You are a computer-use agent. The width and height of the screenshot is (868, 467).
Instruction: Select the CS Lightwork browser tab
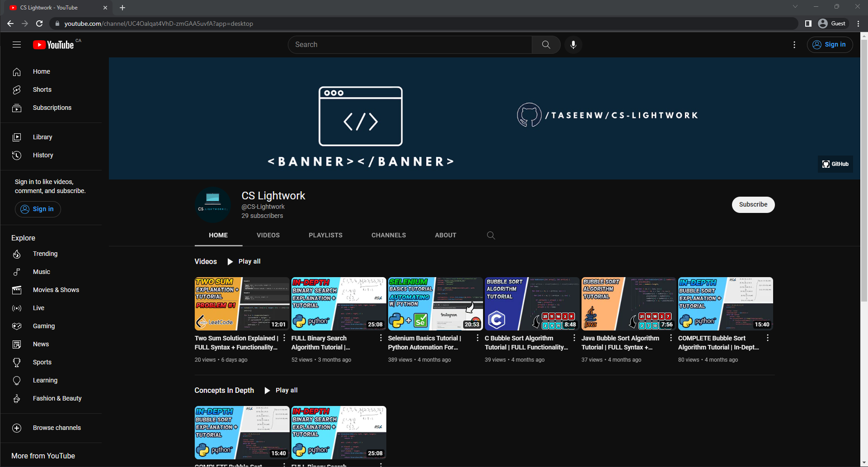pyautogui.click(x=58, y=8)
